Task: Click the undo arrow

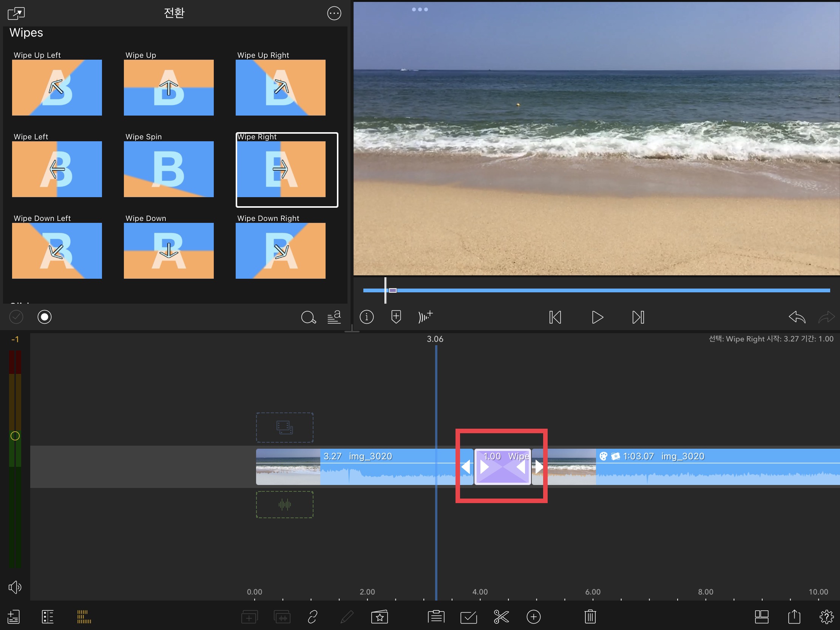Action: click(x=797, y=317)
